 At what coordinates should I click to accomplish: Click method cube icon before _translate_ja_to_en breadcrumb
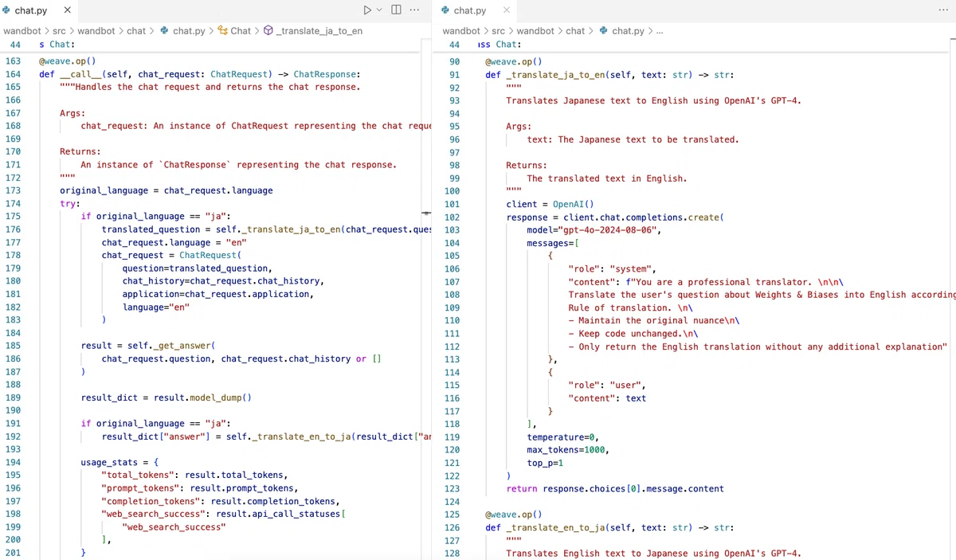tap(268, 31)
